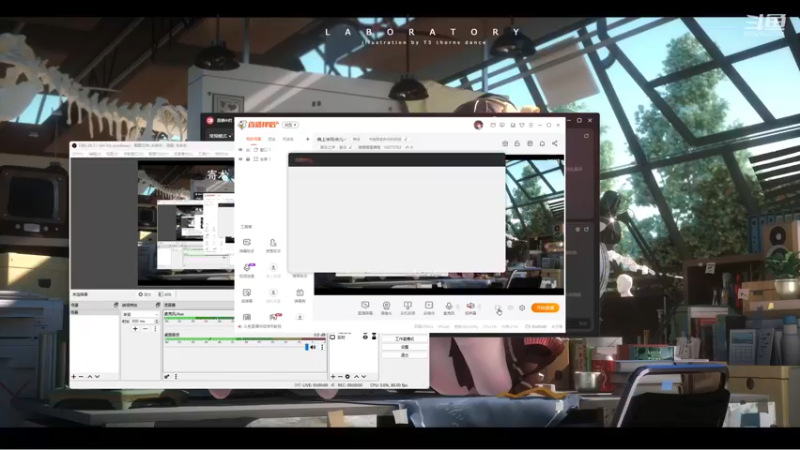
Task: Open the File menu in OBS menu bar
Action: [x=78, y=154]
